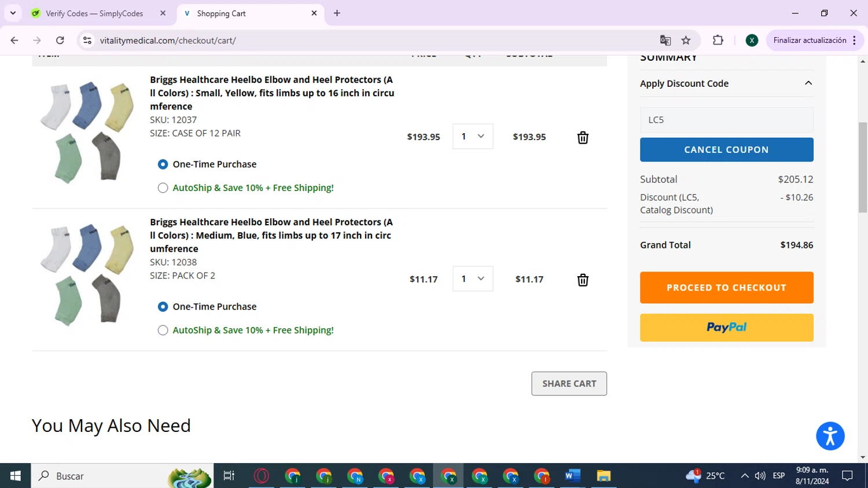Click the You May Also Need heading
The width and height of the screenshot is (868, 488).
click(x=111, y=425)
